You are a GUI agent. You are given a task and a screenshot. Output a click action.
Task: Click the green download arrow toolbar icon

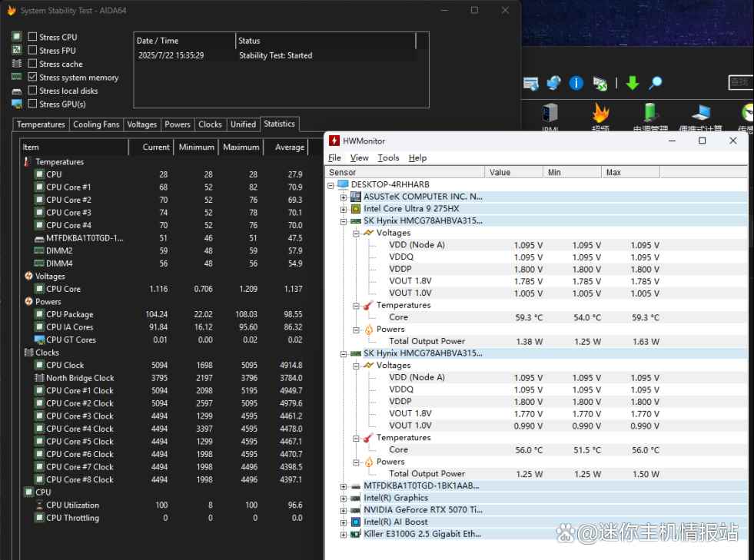click(633, 83)
